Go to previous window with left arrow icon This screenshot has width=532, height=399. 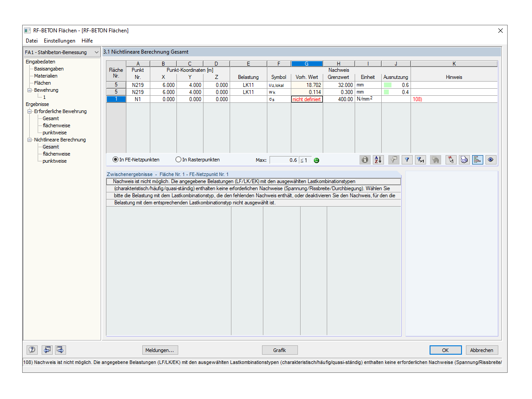(x=47, y=350)
